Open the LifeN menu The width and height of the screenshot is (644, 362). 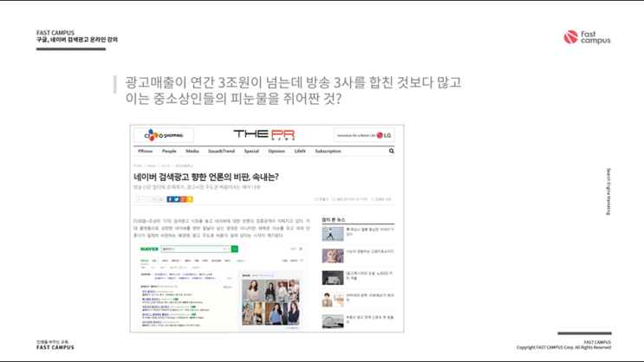[x=300, y=151]
